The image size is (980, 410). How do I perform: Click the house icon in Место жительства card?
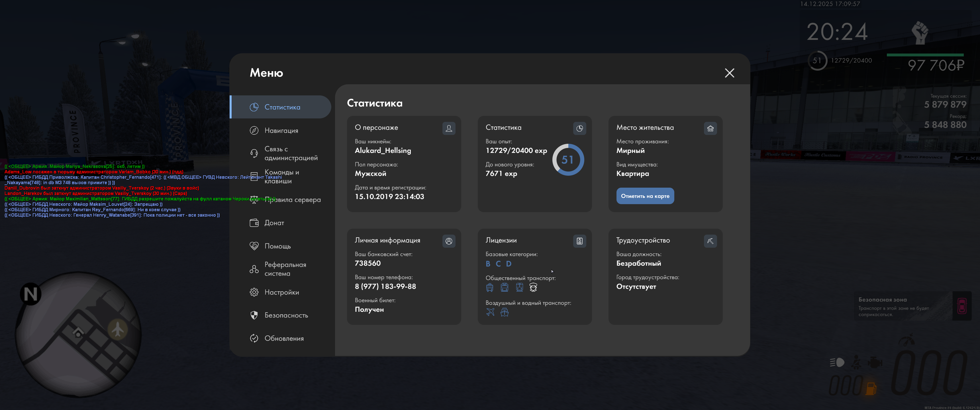[x=710, y=129]
